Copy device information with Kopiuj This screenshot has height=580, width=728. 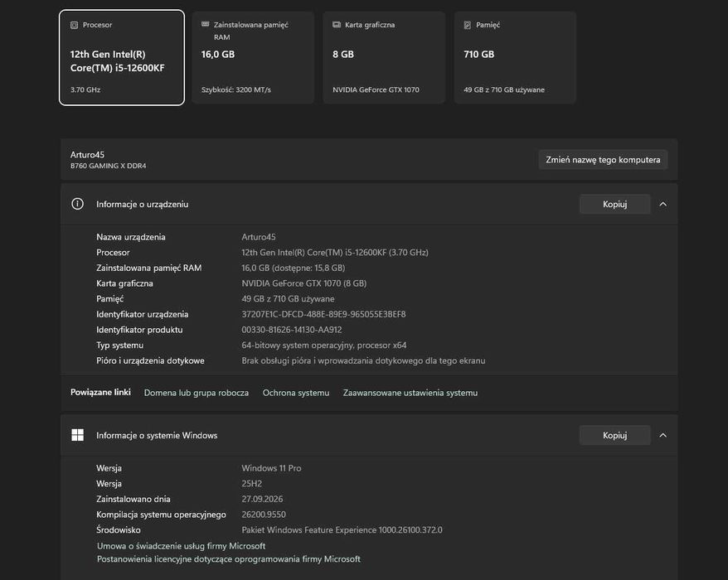click(614, 204)
